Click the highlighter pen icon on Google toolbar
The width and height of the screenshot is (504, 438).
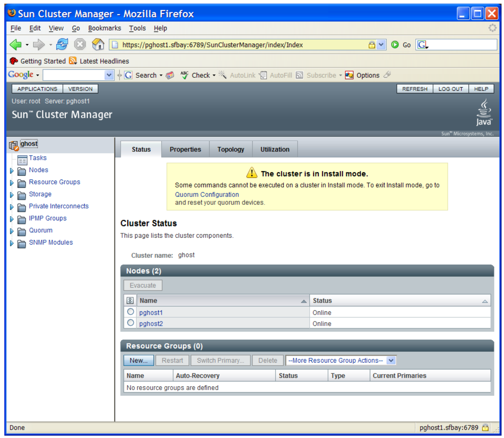tap(387, 75)
